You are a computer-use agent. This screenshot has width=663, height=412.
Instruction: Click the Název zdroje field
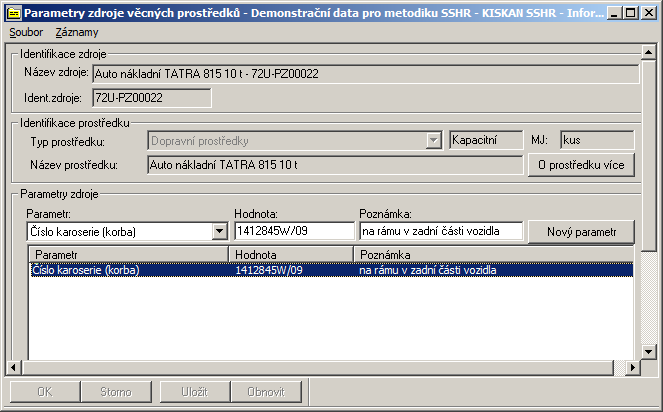365,74
